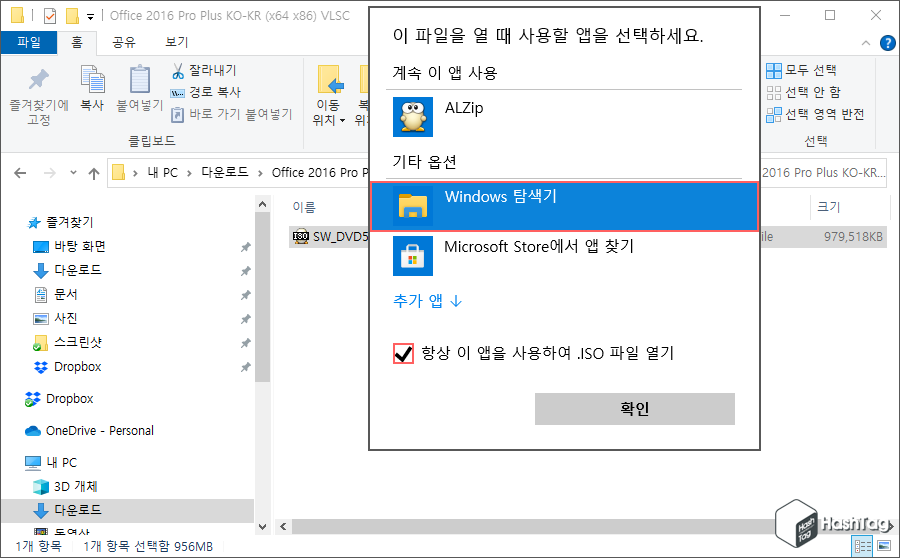Open 바탕 화면 in navigation pane

[x=69, y=246]
